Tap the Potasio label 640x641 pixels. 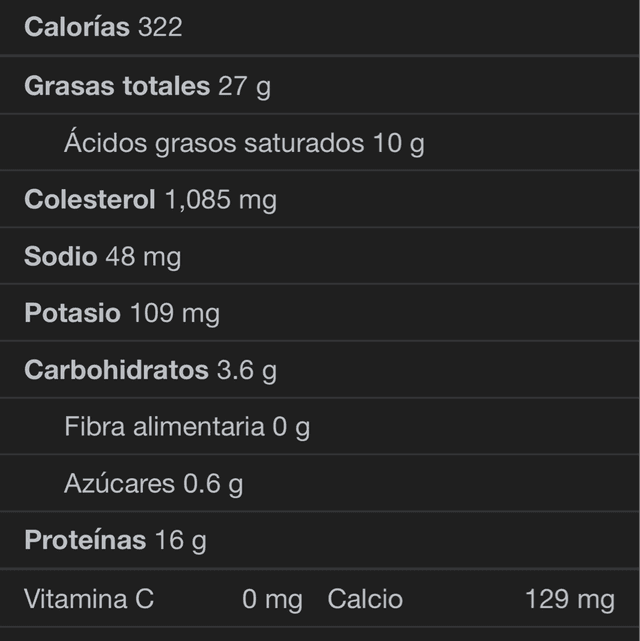72,314
